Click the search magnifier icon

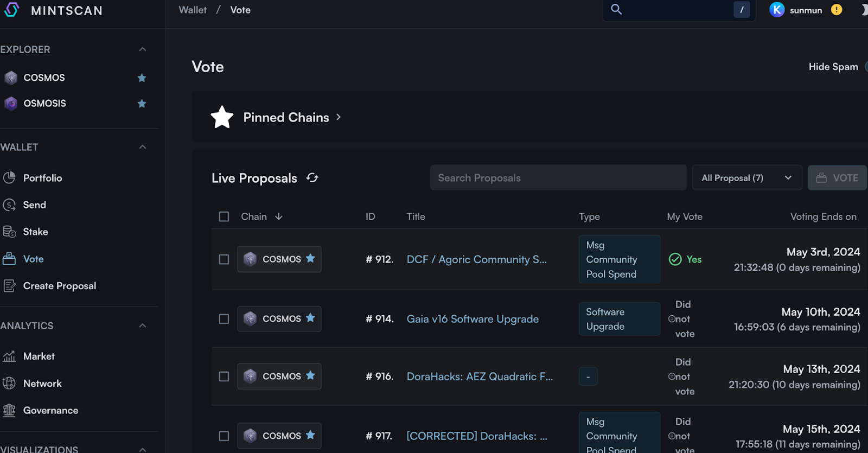(616, 9)
